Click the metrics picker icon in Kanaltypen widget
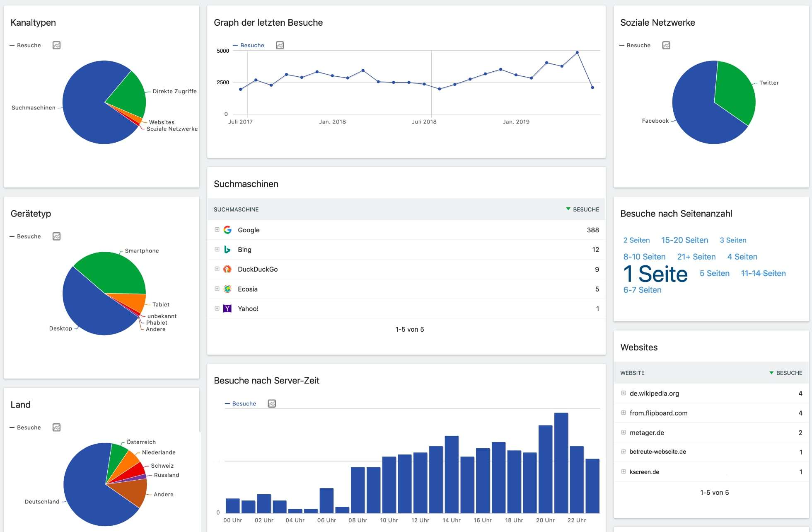 [57, 45]
